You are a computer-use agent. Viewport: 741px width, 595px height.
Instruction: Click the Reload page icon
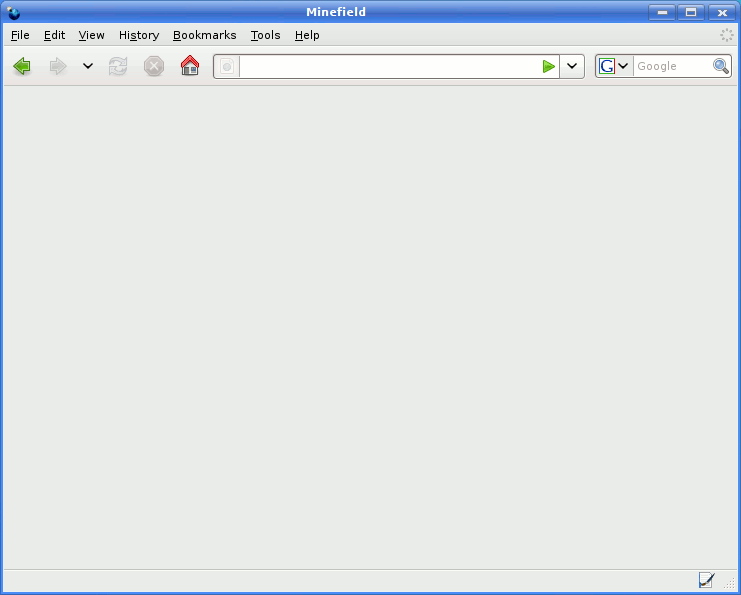point(118,66)
